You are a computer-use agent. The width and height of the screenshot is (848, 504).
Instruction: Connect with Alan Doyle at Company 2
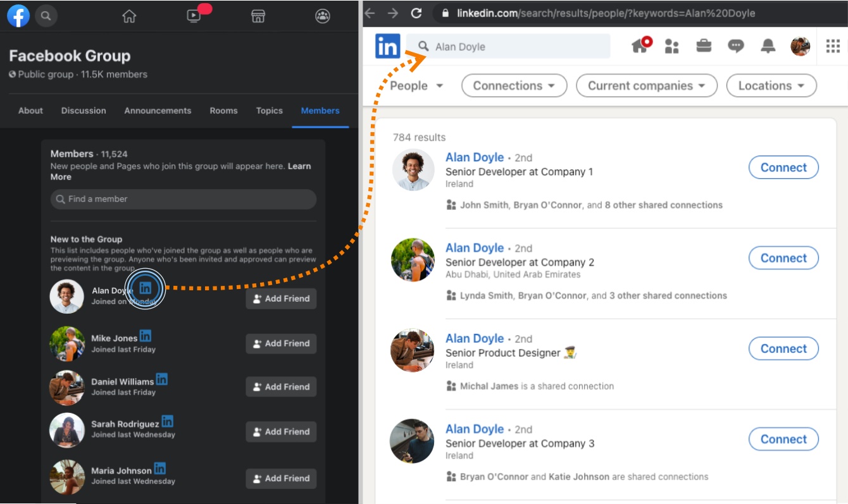(783, 258)
